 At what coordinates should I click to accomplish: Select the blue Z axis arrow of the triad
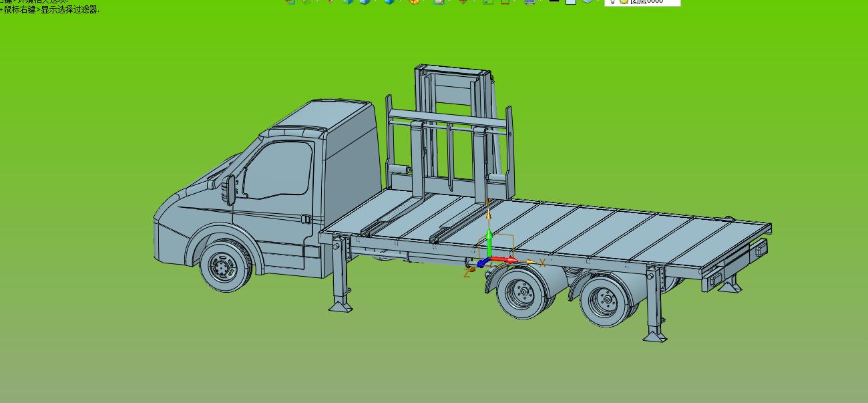click(483, 263)
